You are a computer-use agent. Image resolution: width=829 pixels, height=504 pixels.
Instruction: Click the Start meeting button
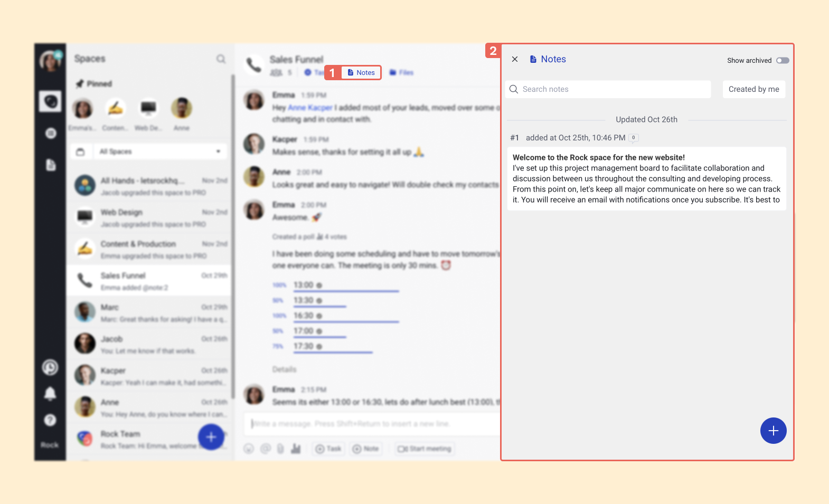[x=425, y=449]
